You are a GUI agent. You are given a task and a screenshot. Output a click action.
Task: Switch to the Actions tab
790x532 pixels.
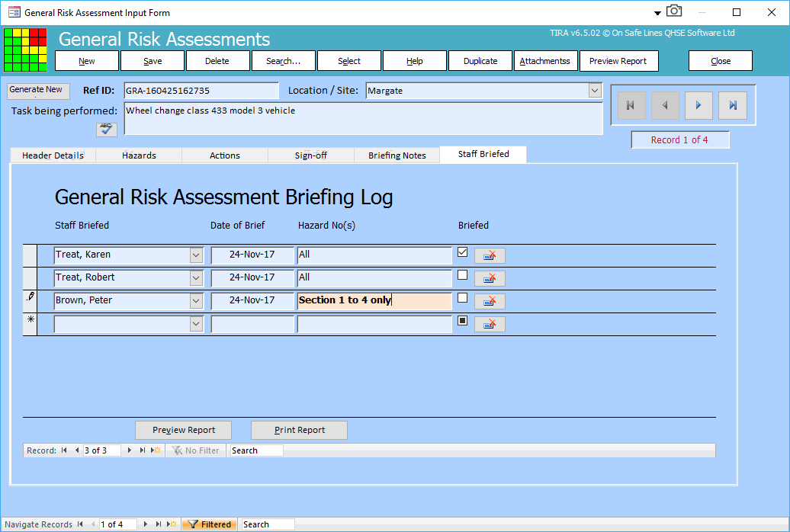[x=225, y=155]
